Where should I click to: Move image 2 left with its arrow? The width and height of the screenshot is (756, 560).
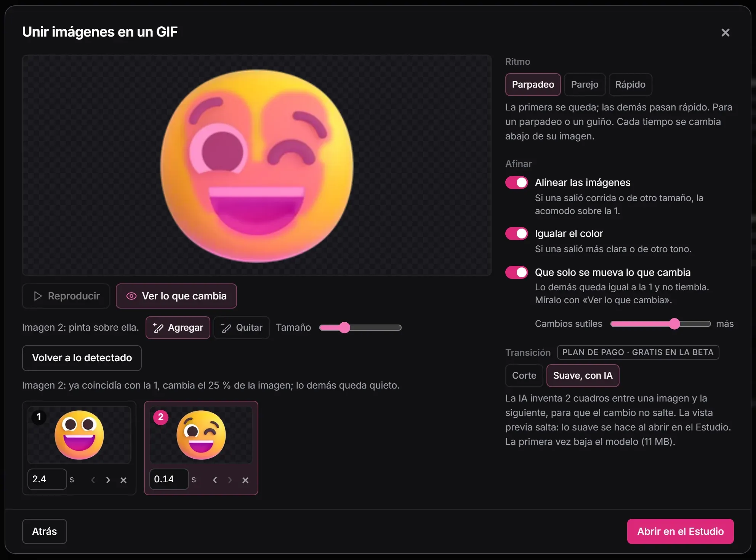215,480
